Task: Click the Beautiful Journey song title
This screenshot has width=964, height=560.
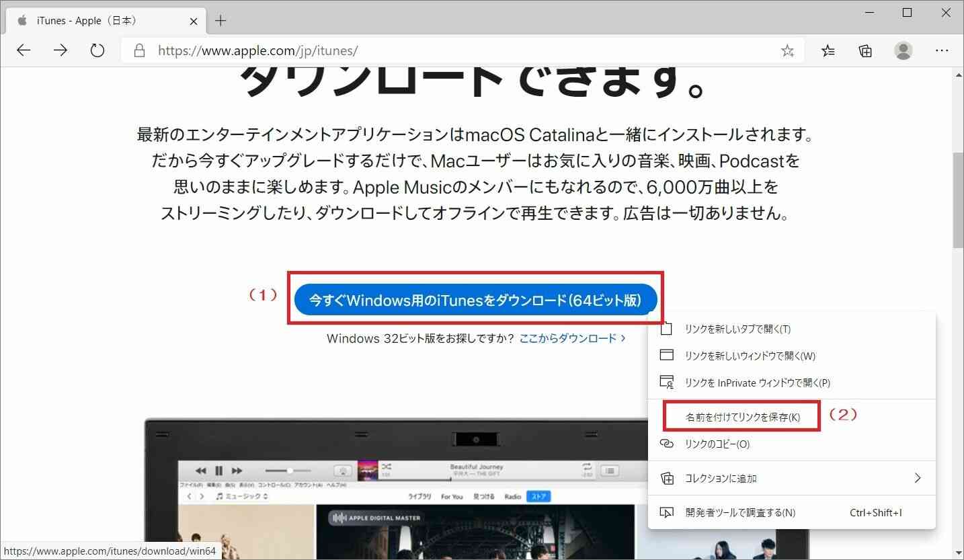Action: tap(477, 467)
